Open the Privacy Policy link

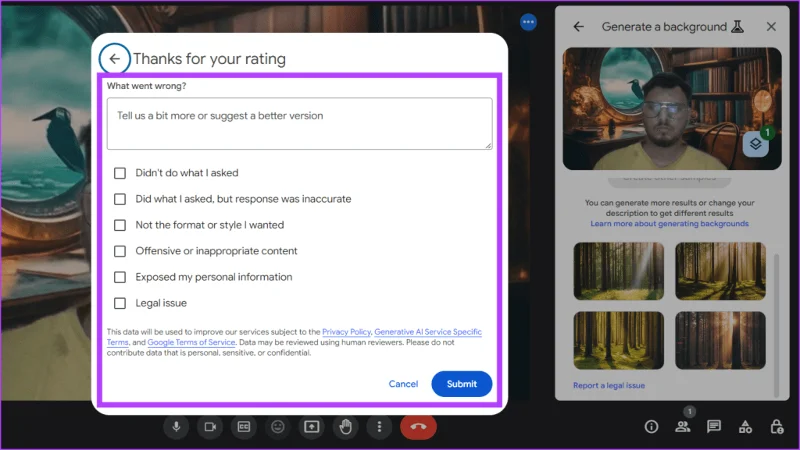pos(346,332)
